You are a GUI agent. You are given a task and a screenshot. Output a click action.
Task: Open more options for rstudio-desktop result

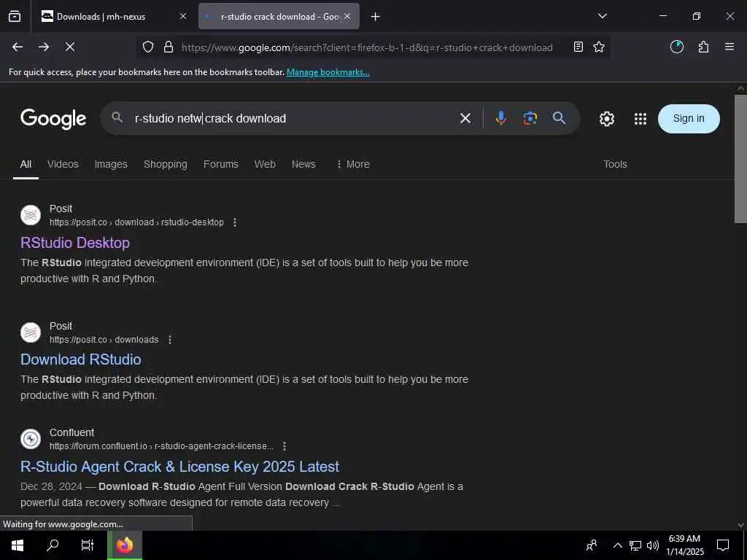(235, 222)
